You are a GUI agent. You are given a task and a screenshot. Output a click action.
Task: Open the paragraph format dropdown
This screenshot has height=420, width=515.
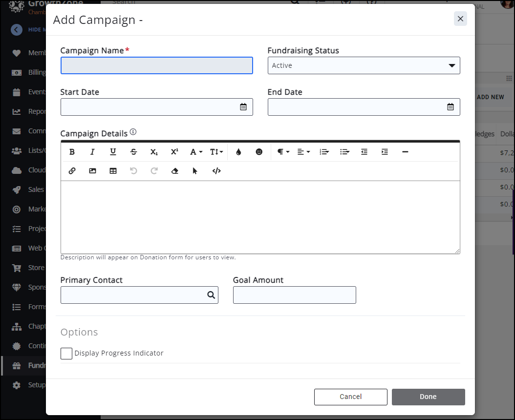[283, 152]
